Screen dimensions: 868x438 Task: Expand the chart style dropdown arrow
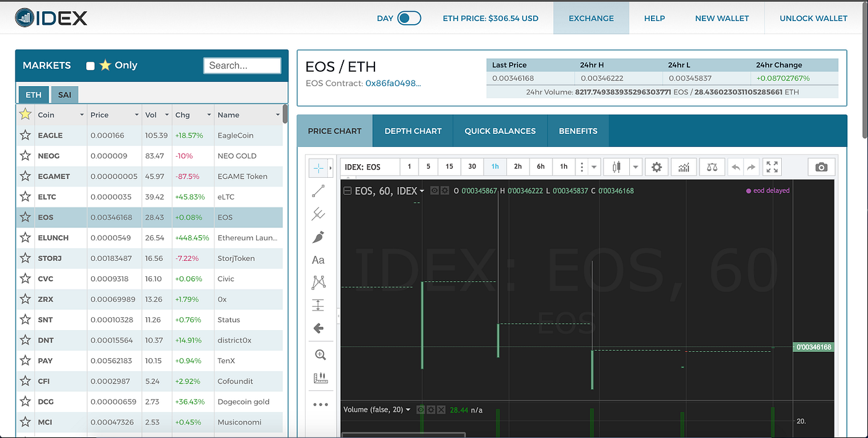coord(635,167)
